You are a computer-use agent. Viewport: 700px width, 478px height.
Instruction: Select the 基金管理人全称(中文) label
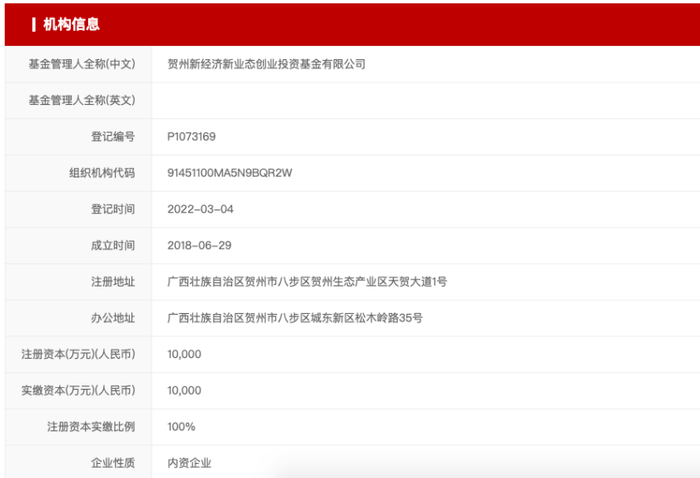[x=82, y=64]
